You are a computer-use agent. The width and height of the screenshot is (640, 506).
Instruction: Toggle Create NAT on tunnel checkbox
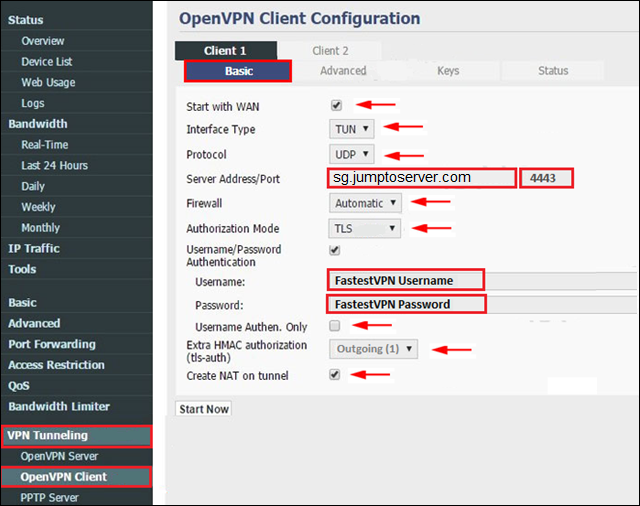335,375
